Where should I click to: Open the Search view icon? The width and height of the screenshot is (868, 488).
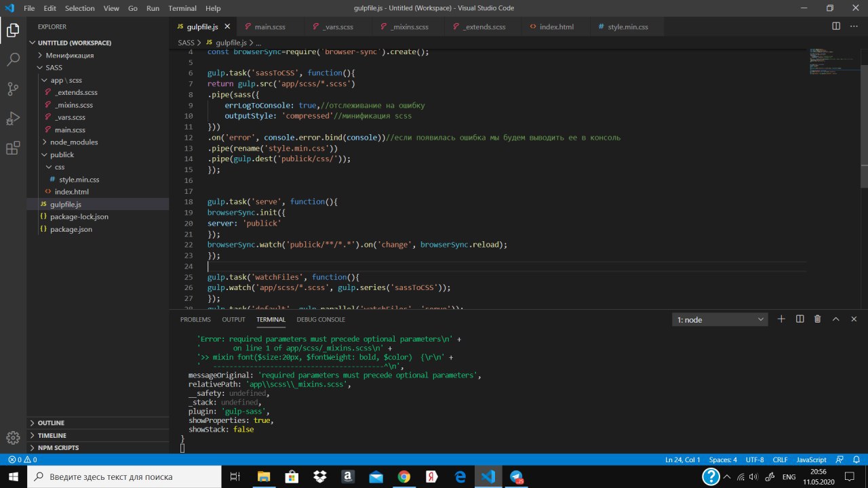13,60
